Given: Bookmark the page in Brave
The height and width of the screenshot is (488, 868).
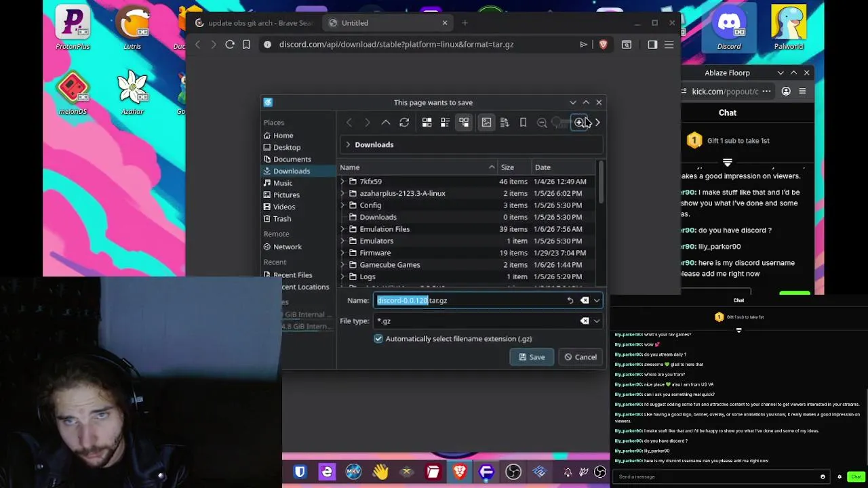Looking at the screenshot, I should click(x=246, y=45).
